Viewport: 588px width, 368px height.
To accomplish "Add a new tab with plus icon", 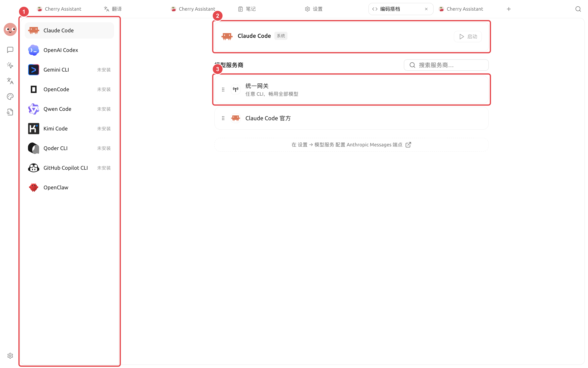I will 509,9.
